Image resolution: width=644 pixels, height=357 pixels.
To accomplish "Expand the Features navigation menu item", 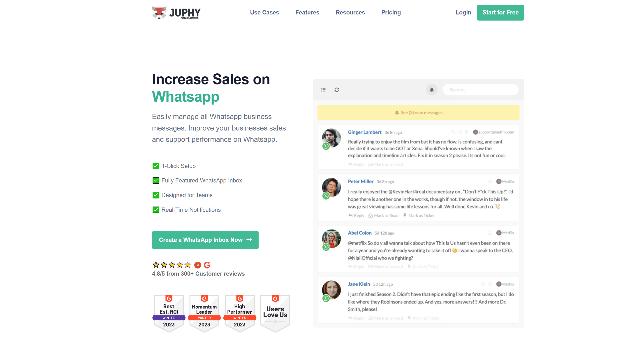I will 308,12.
